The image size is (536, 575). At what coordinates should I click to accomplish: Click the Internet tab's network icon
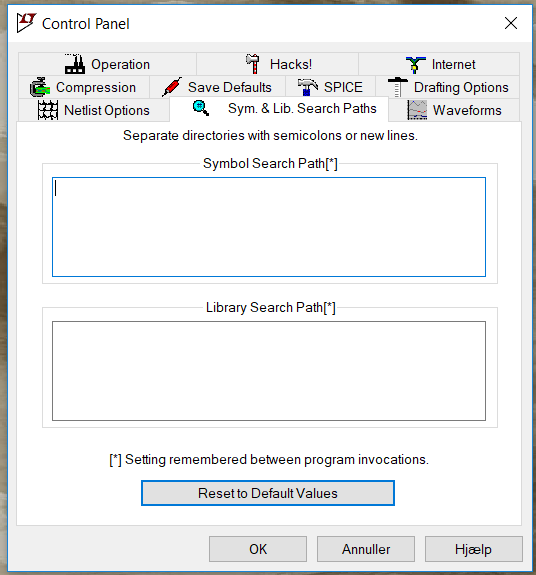(415, 65)
